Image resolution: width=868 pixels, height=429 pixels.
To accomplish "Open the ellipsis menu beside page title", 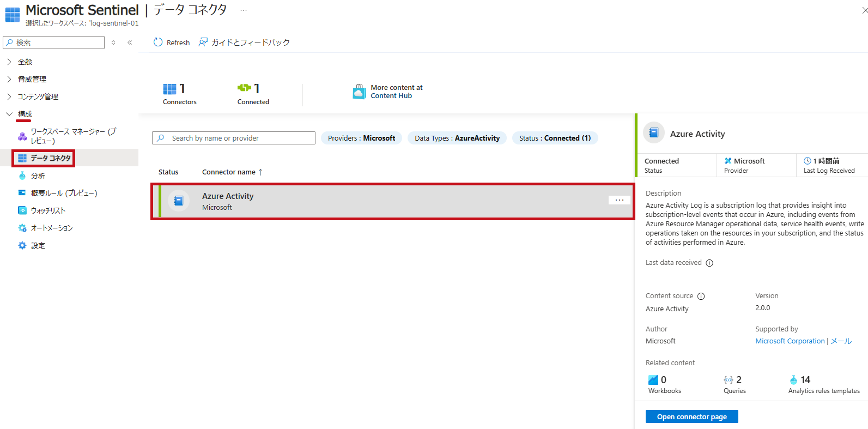I will 244,10.
